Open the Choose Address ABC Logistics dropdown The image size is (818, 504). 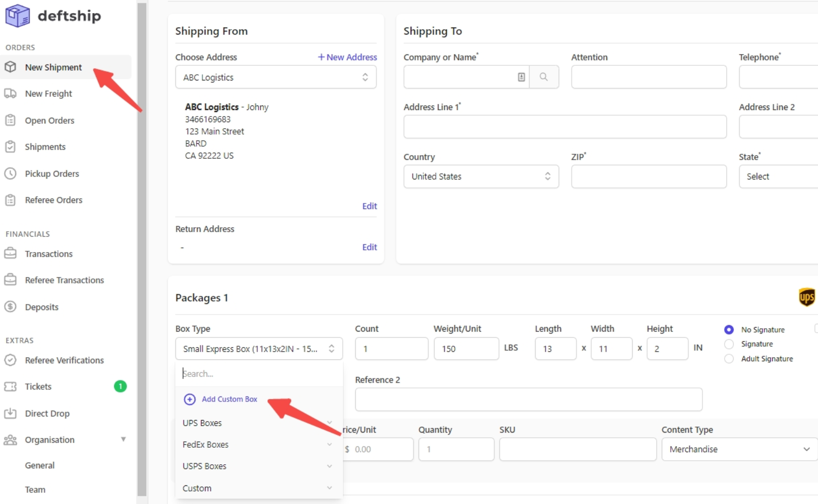(276, 77)
